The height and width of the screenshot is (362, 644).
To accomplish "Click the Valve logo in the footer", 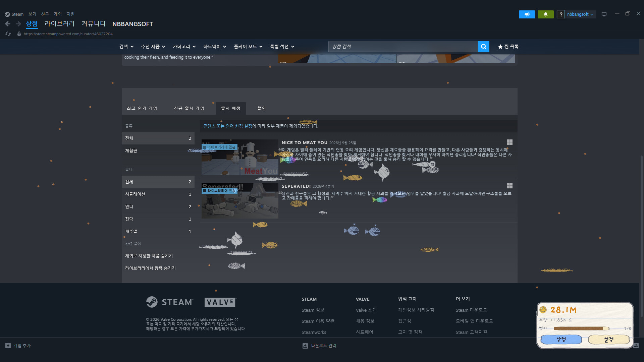I will coord(220,302).
